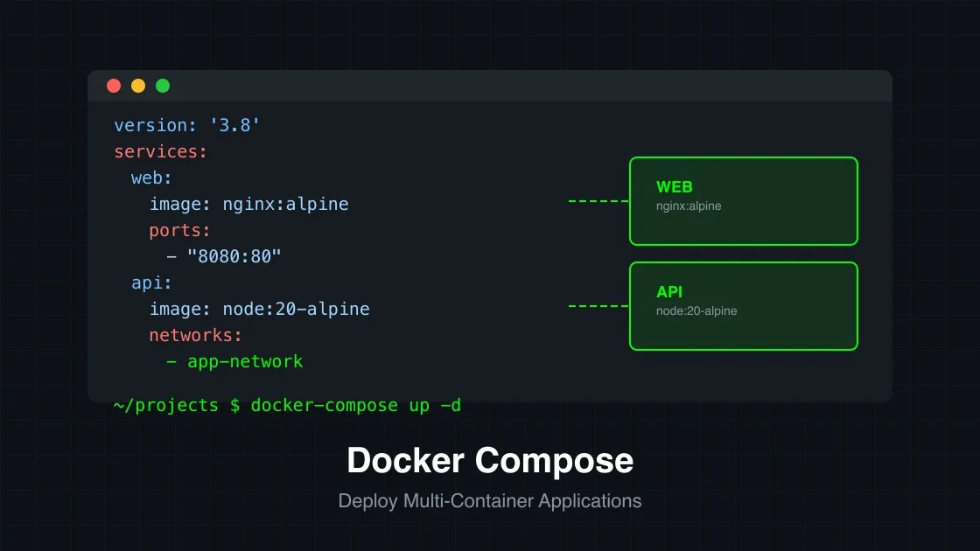Image resolution: width=980 pixels, height=551 pixels.
Task: Click the app-network green network value
Action: [244, 361]
